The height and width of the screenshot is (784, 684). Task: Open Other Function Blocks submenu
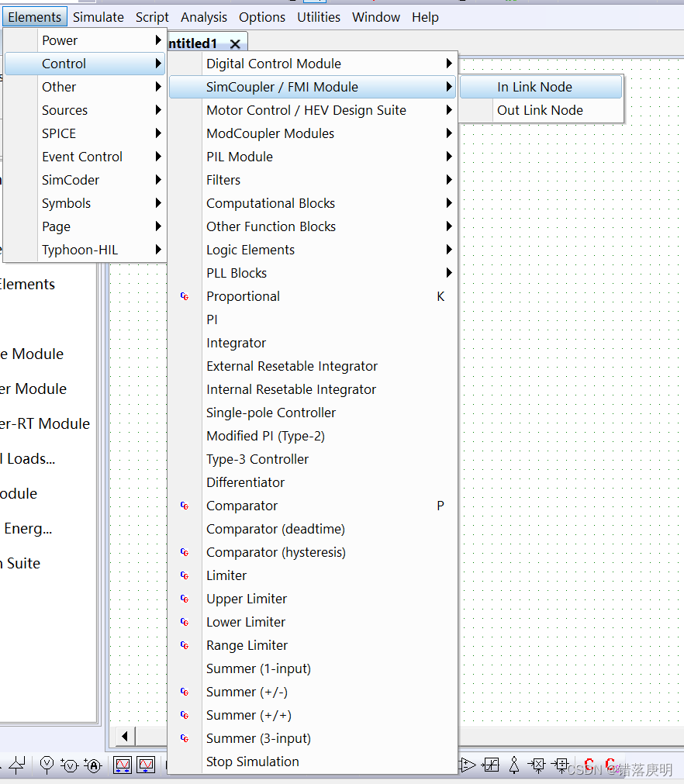[x=313, y=226]
